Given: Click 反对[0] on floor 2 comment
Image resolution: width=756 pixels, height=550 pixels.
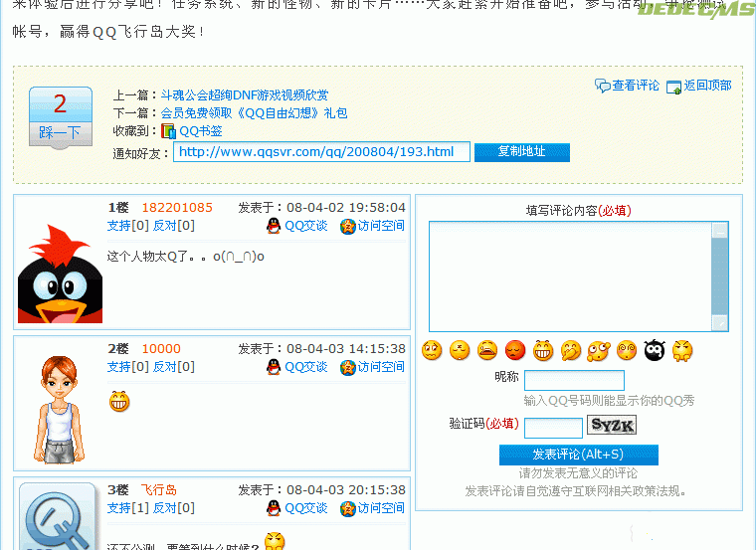Looking at the screenshot, I should 173,367.
